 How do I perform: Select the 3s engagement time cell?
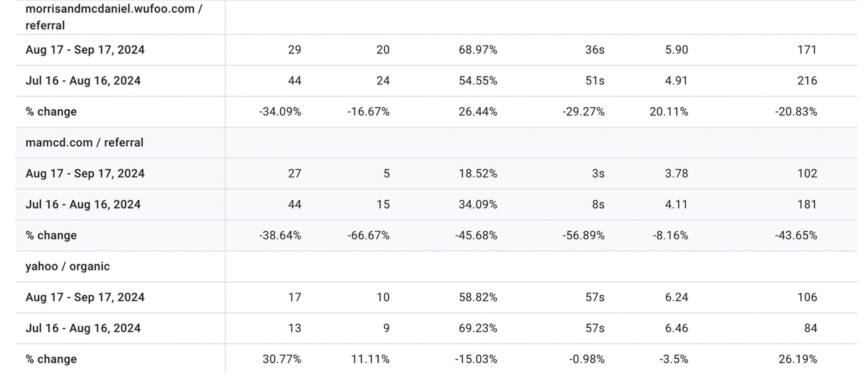pos(598,174)
